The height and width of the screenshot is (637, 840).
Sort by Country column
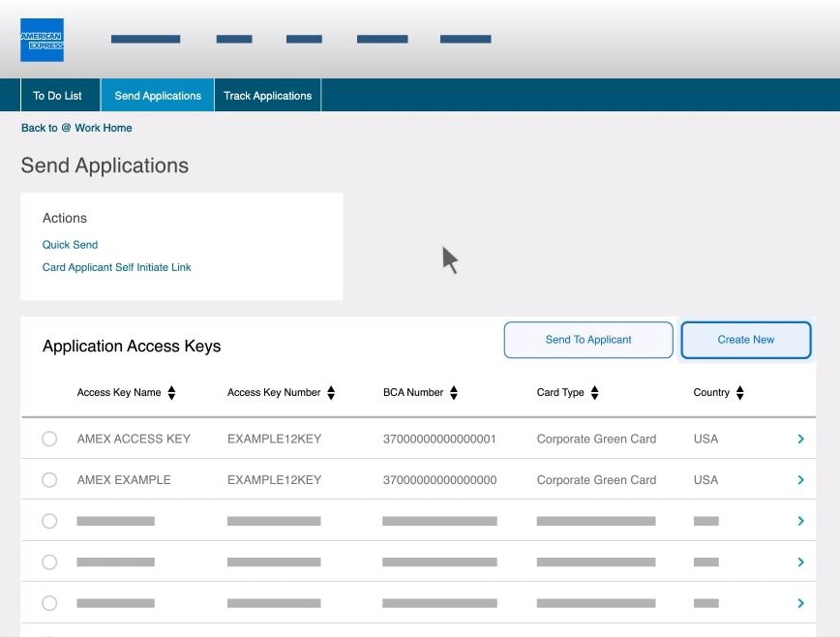740,393
